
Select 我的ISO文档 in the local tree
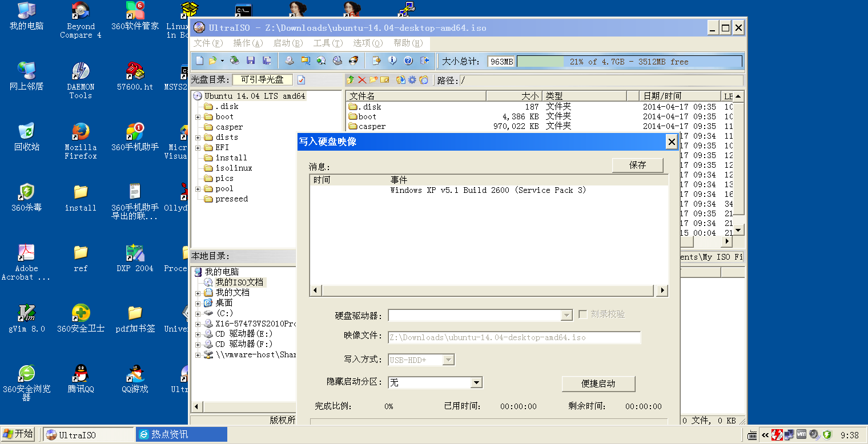click(x=239, y=282)
